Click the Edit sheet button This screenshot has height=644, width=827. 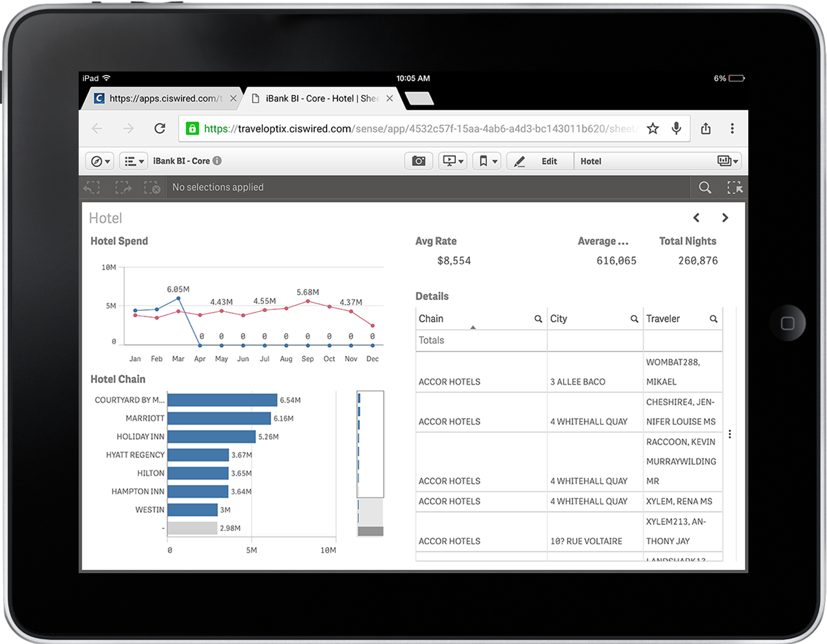[540, 161]
